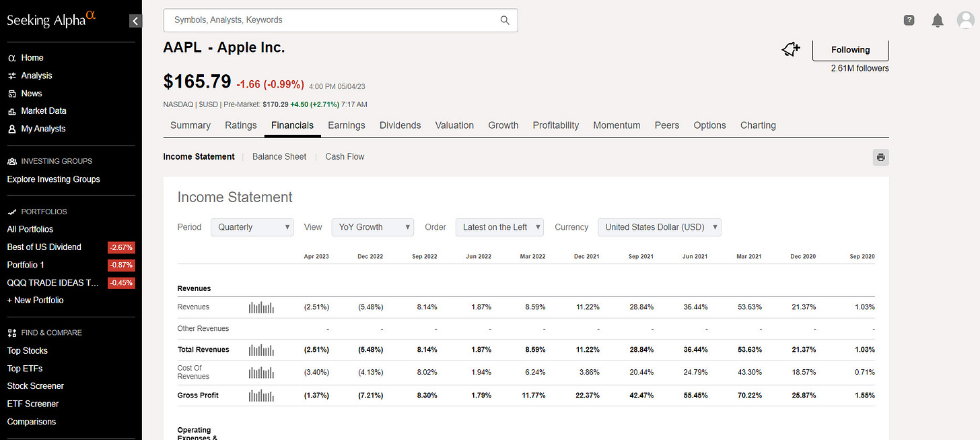
Task: Switch to the Summary tab
Action: tap(190, 125)
